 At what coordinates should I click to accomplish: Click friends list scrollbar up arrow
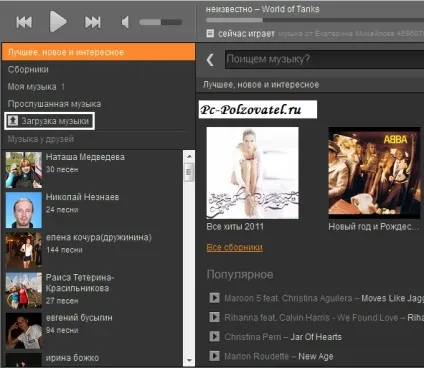coord(189,156)
